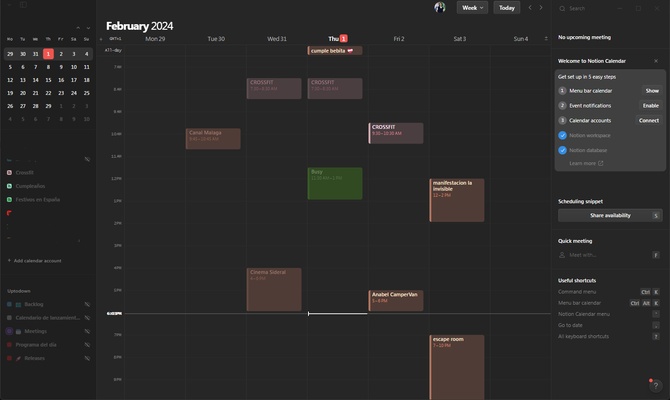
Task: Toggle visibility of Programa del día
Action: (87, 345)
